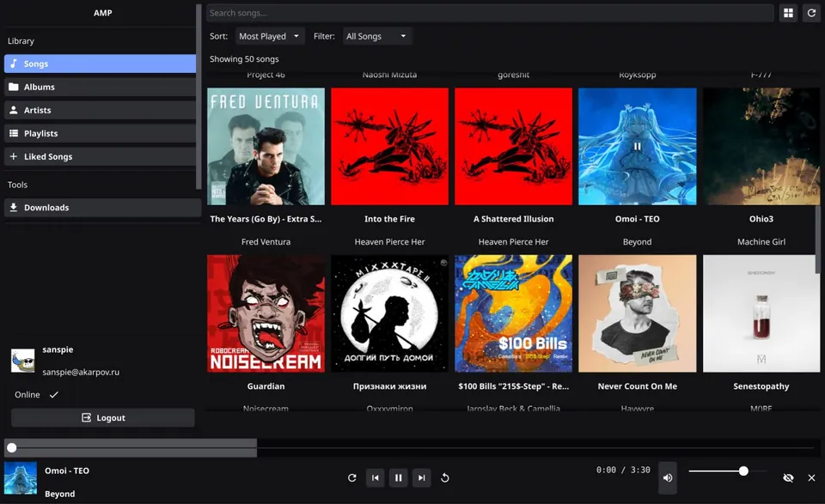Toggle the Online status checkmark
The width and height of the screenshot is (825, 504).
[53, 395]
